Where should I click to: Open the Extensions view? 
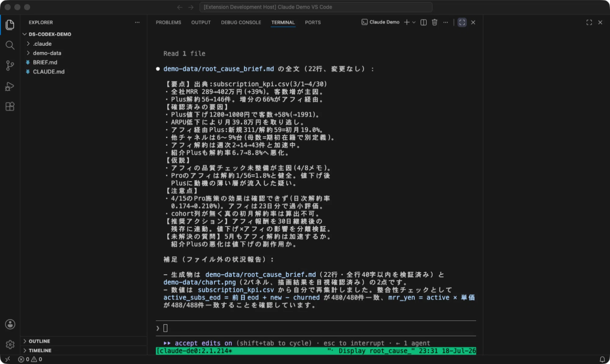tap(10, 106)
